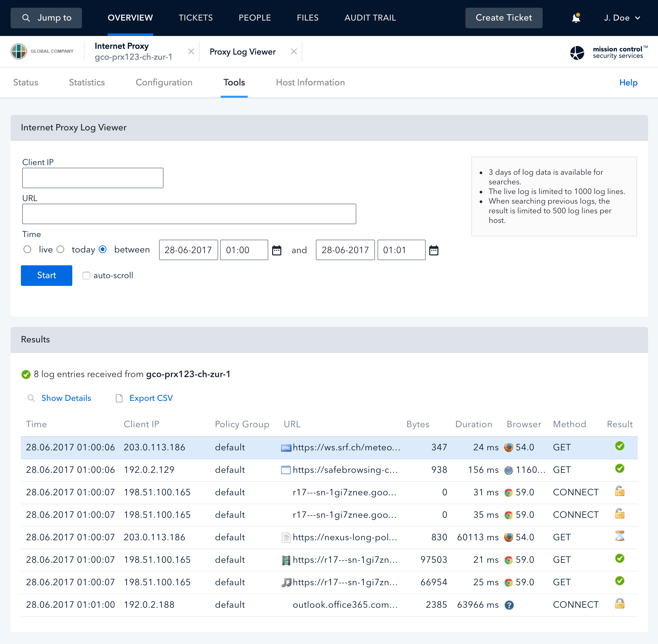The height and width of the screenshot is (644, 658).
Task: Enable the auto-scroll checkbox
Action: (x=86, y=275)
